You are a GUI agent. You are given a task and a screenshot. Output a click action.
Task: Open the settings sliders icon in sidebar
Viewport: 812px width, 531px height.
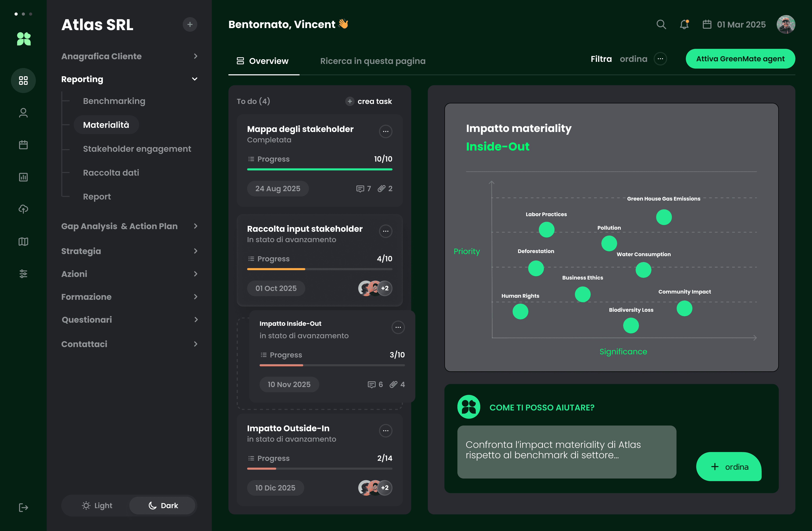click(x=23, y=273)
